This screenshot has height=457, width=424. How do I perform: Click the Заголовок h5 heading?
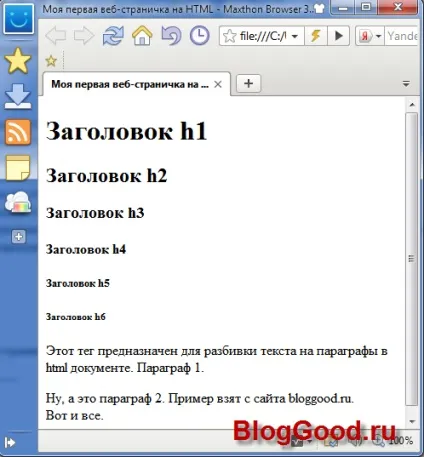(78, 283)
